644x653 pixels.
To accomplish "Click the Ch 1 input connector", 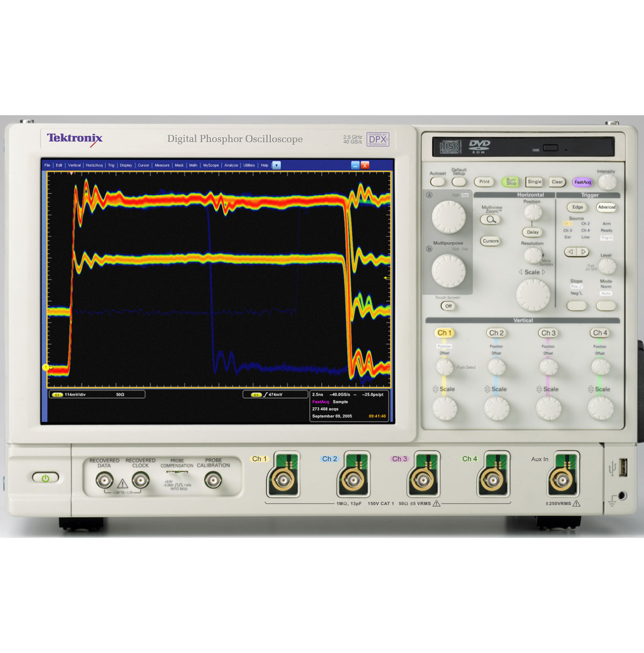I will coord(282,479).
